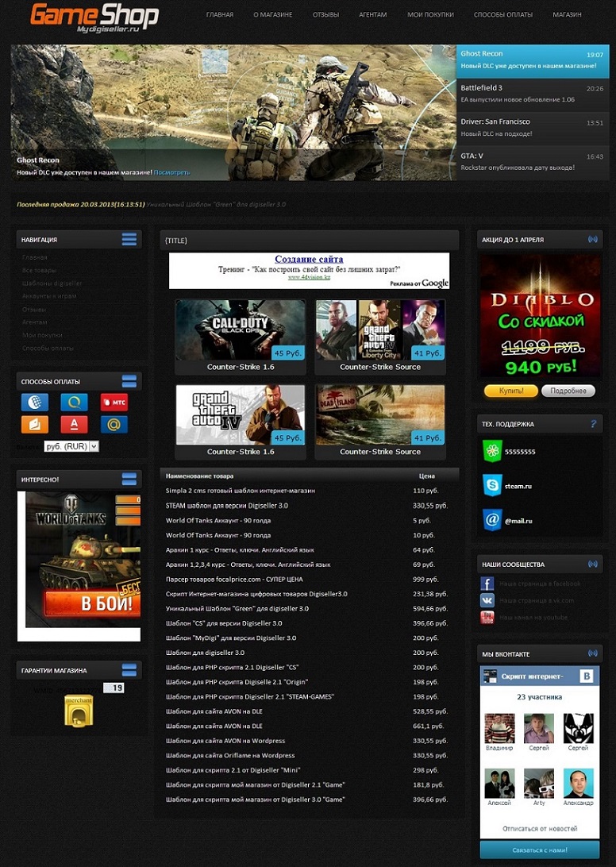616x867 pixels.
Task: Open the Facebook icon in communities
Action: 487,584
